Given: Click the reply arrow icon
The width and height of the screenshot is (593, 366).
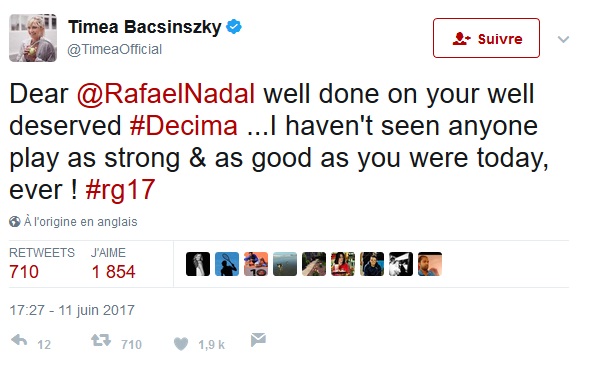Looking at the screenshot, I should point(19,341).
